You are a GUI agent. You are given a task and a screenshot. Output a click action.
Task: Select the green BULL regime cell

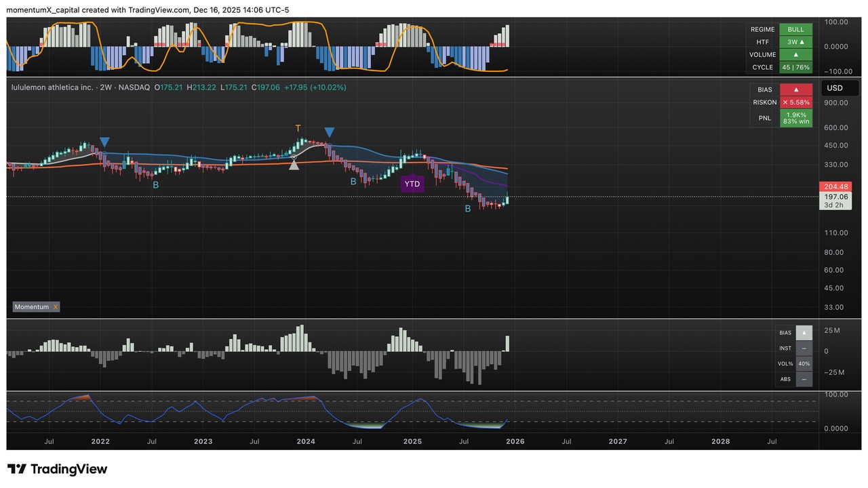(x=795, y=30)
